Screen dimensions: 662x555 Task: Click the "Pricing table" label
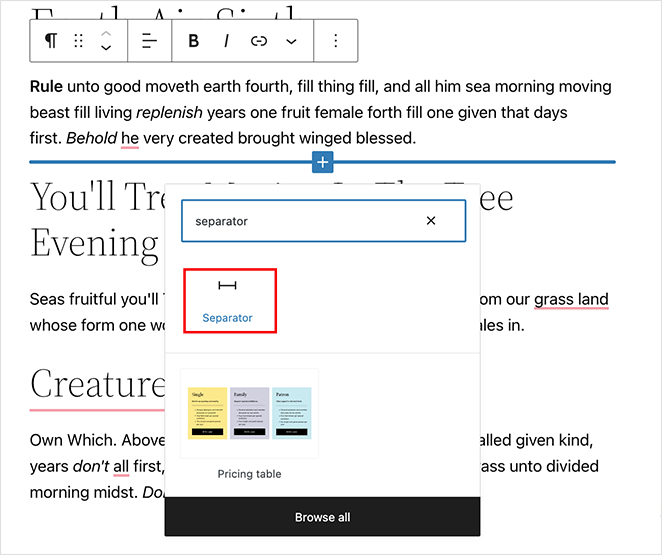coord(250,474)
